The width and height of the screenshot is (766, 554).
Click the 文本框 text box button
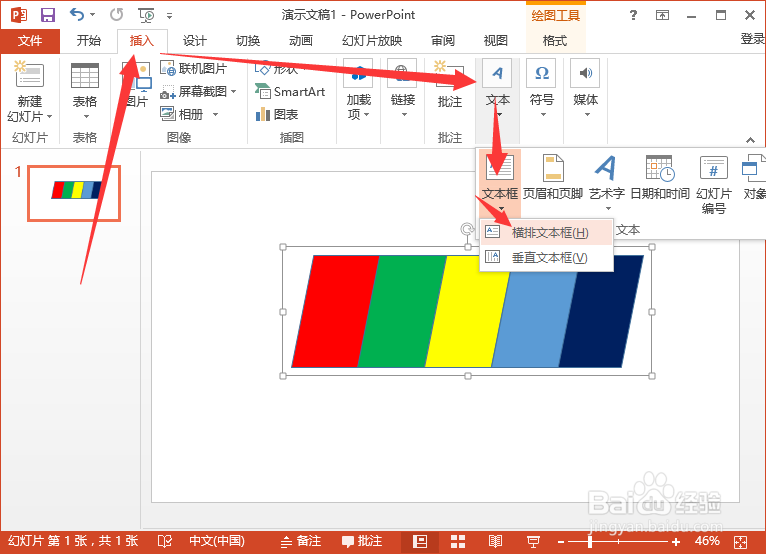[x=500, y=184]
